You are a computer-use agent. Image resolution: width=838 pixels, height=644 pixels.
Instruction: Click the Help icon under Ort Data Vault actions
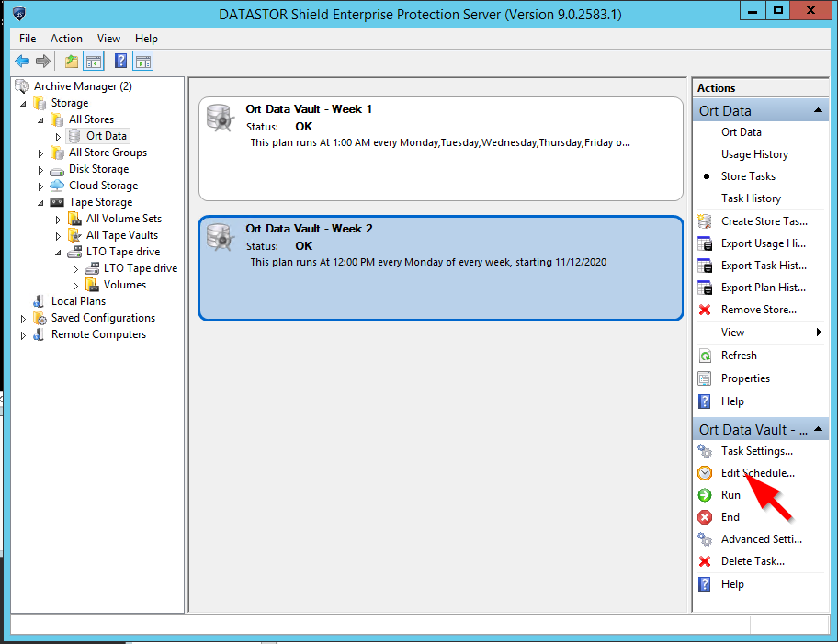705,584
